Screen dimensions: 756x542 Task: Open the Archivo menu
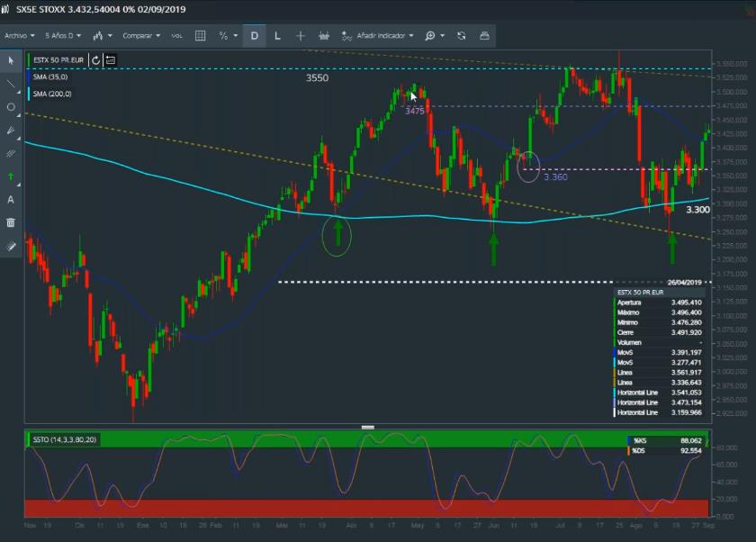point(18,36)
